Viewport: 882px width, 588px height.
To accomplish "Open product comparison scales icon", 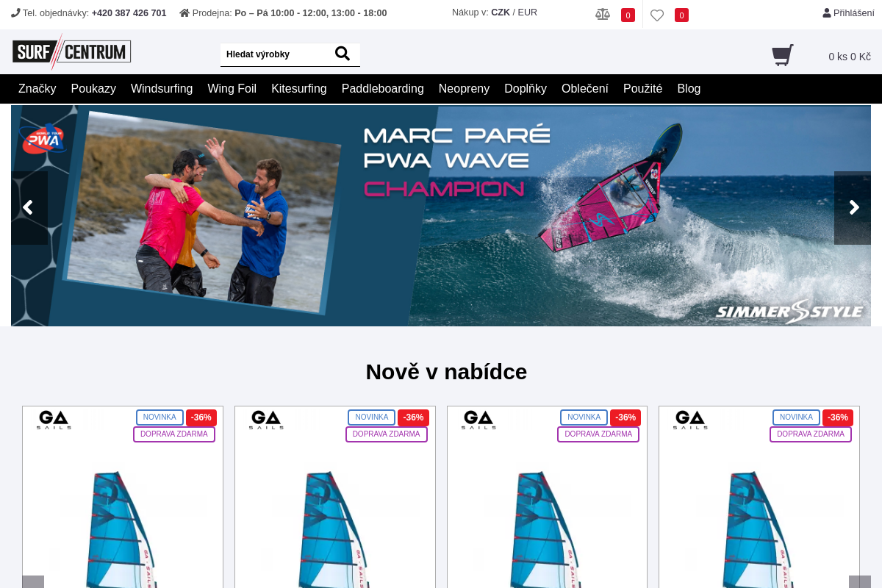I will click(x=603, y=14).
